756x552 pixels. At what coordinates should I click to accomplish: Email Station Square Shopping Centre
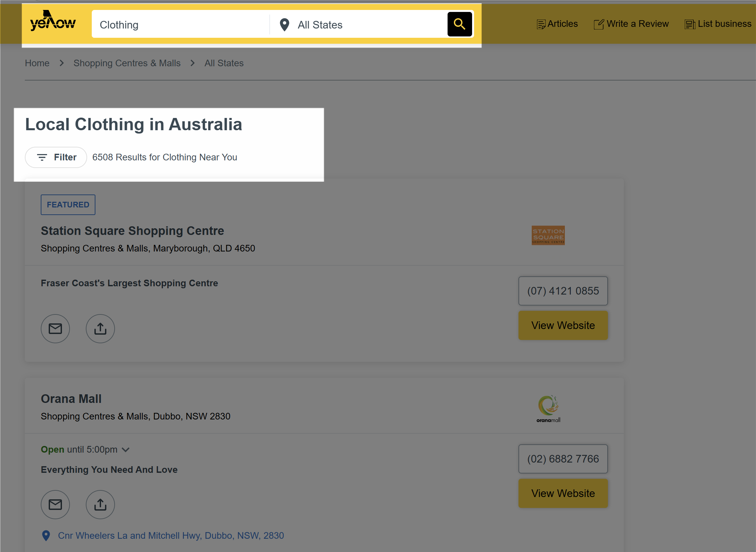coord(55,328)
